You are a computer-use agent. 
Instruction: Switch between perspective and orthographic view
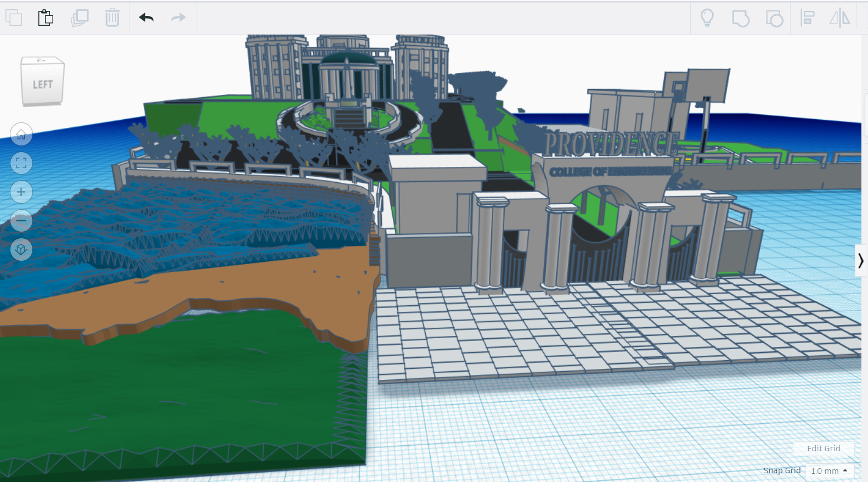(x=21, y=250)
